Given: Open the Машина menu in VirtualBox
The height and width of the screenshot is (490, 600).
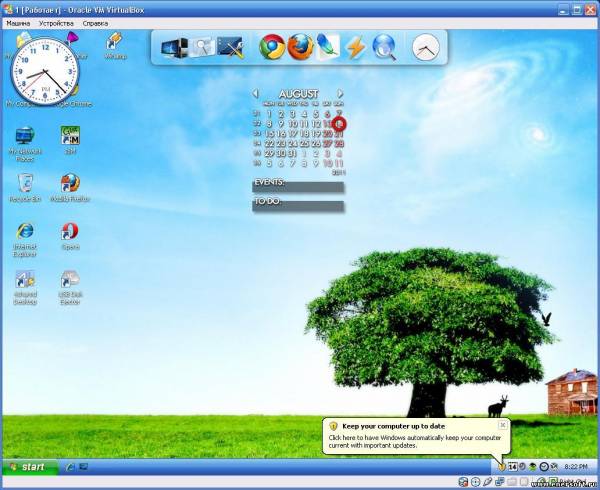Looking at the screenshot, I should click(x=18, y=23).
